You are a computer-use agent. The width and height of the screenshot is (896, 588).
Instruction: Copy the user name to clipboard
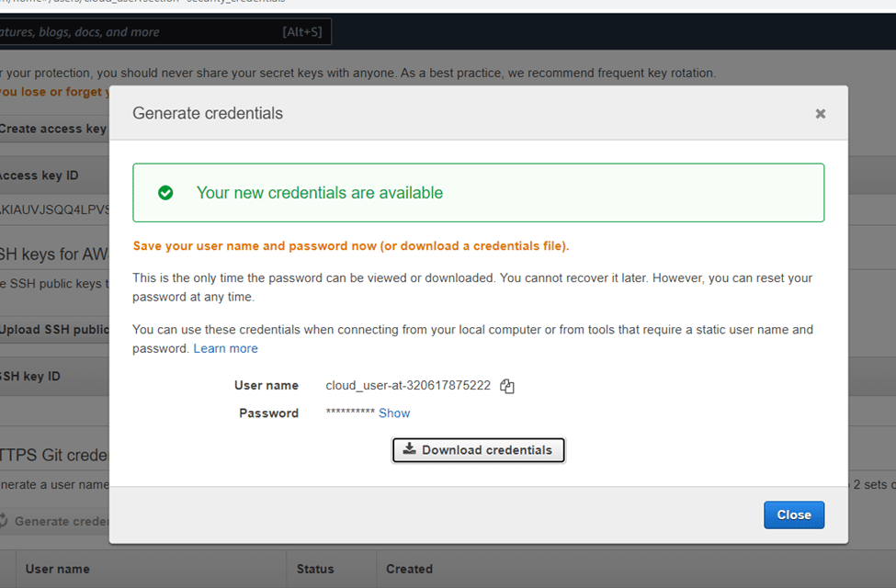[507, 387]
